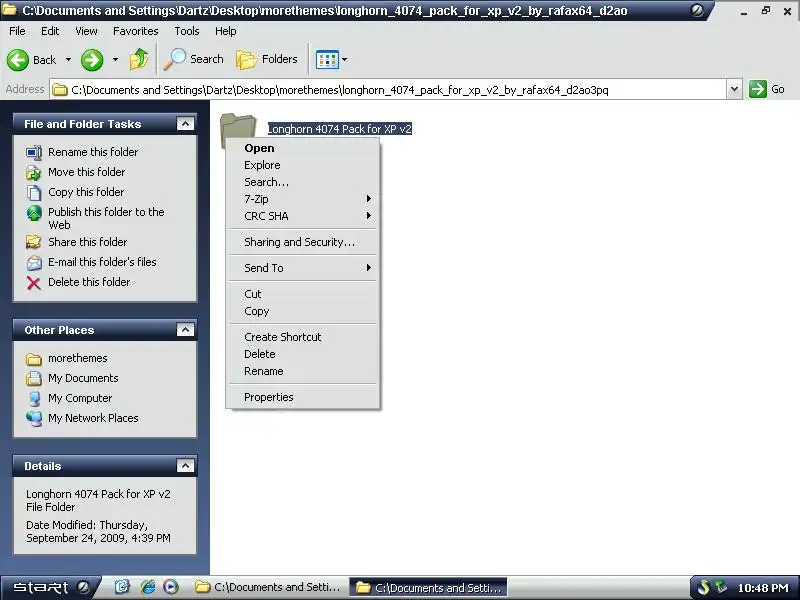Choose Sharing and Security... in context menu
Screen dimensions: 800x600
tap(303, 242)
